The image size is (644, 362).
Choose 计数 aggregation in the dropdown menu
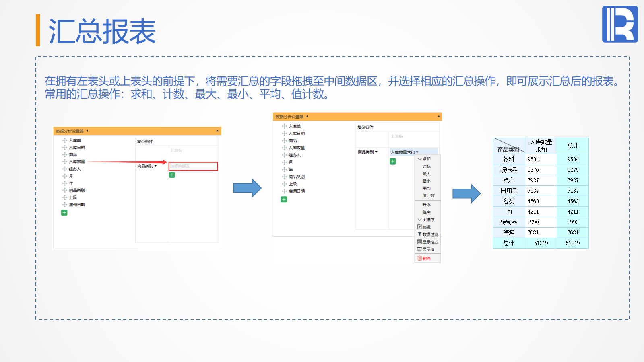click(426, 167)
